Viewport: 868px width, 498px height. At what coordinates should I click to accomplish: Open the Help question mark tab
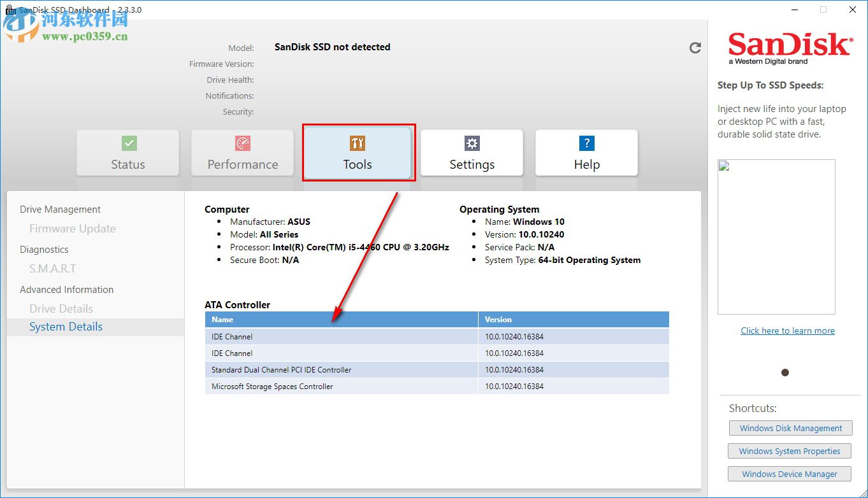point(587,153)
